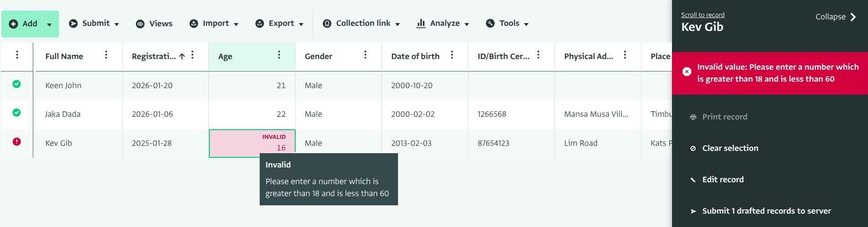This screenshot has height=227, width=868.
Task: Expand the Export menu
Action: tap(279, 24)
